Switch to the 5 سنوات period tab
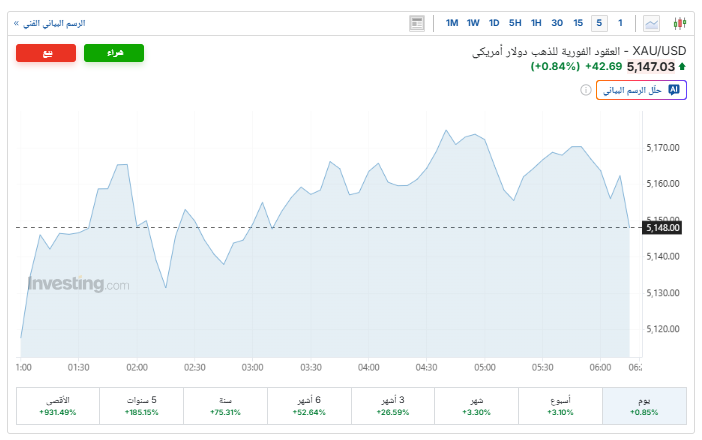Viewport: 702px width, 440px height. [142, 405]
